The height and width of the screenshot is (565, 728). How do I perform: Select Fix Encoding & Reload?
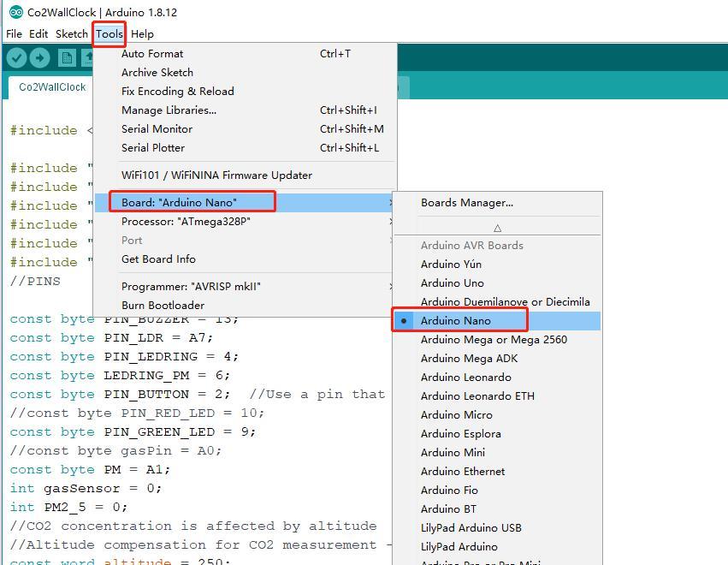click(x=246, y=91)
